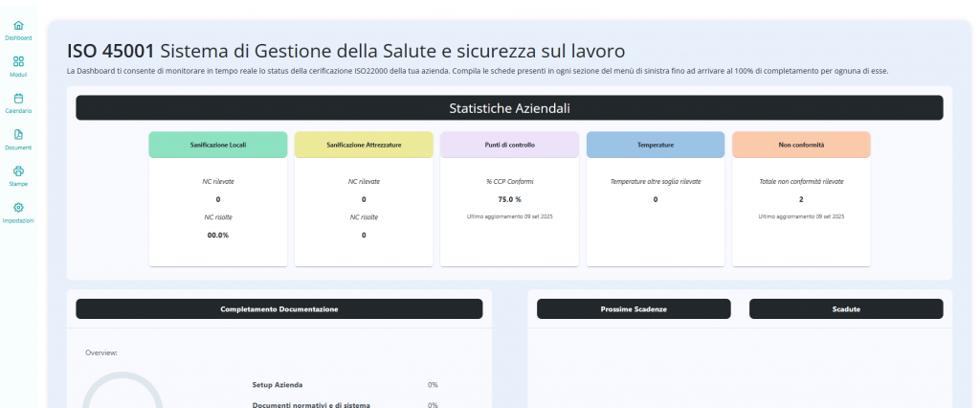The image size is (980, 408).
Task: Click 'Totale non conformità rilevate' label
Action: pos(801,181)
